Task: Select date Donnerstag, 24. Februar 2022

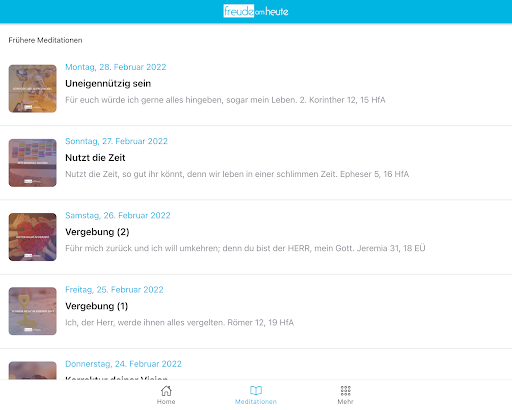Action: (123, 364)
